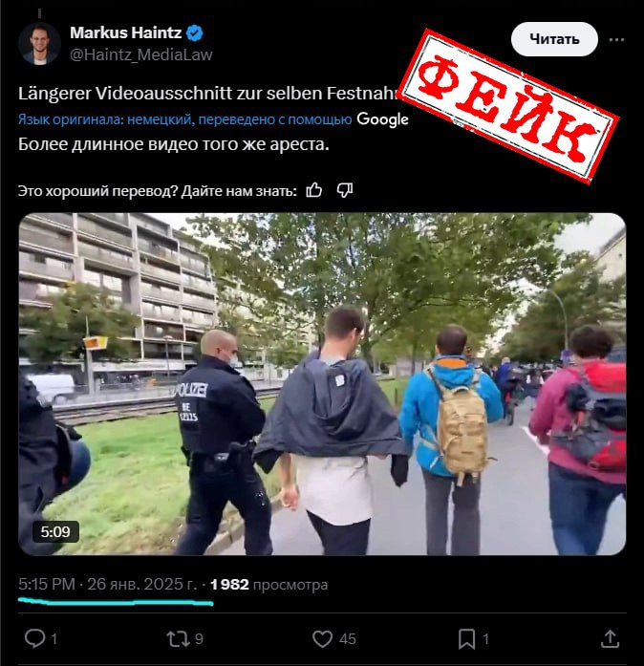
Task: Click the retweet arrows icon
Action: pos(178,639)
